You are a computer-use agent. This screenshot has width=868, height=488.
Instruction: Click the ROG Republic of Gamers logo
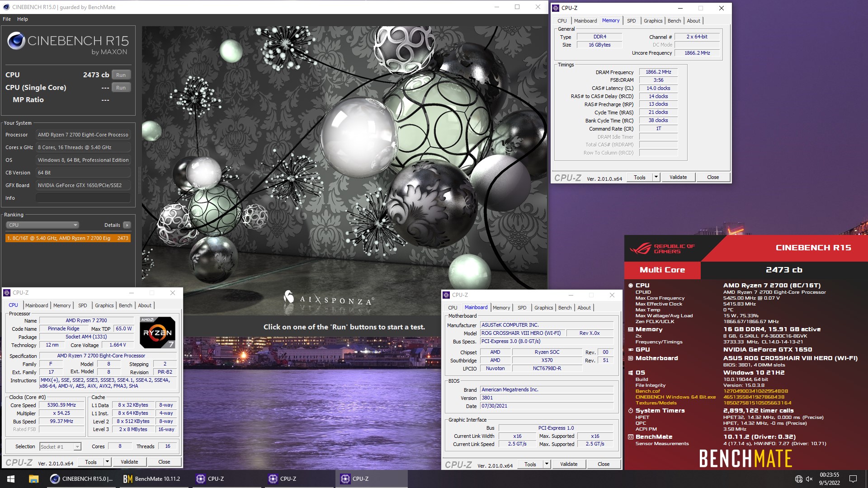[x=662, y=249]
